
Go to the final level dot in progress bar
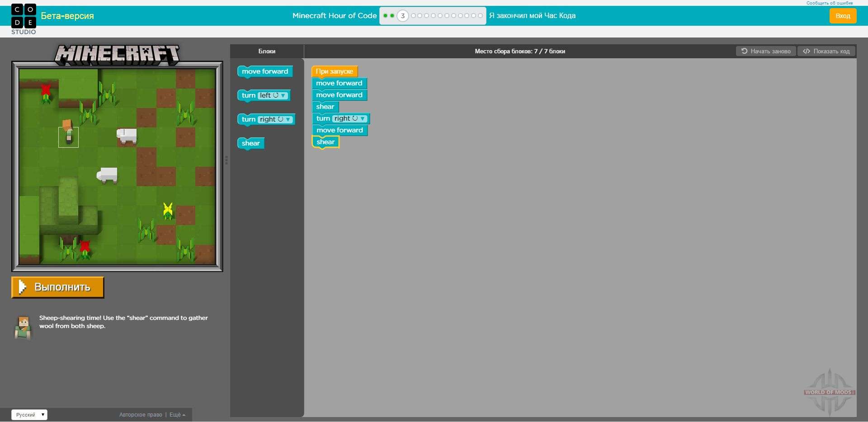tap(480, 15)
